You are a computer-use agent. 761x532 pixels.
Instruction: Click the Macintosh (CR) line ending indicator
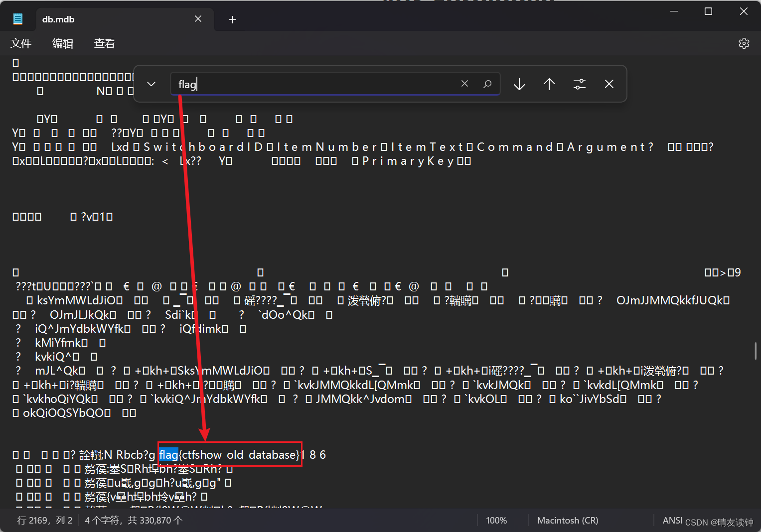pyautogui.click(x=568, y=521)
